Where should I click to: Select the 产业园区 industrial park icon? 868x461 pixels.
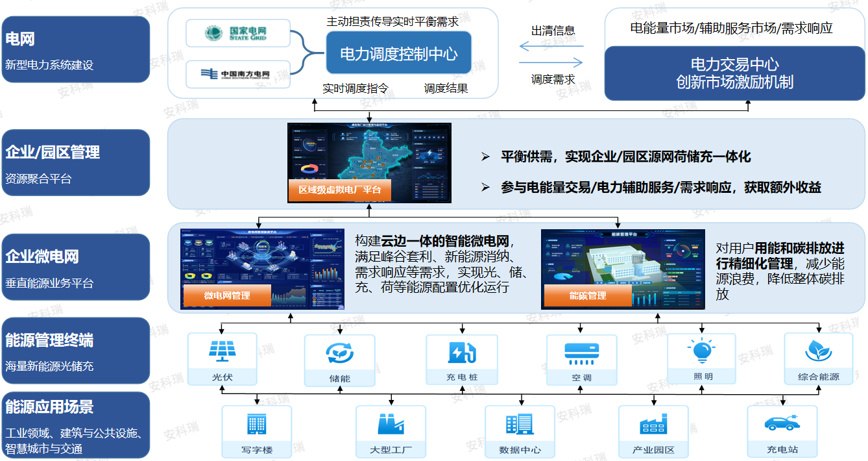[653, 425]
